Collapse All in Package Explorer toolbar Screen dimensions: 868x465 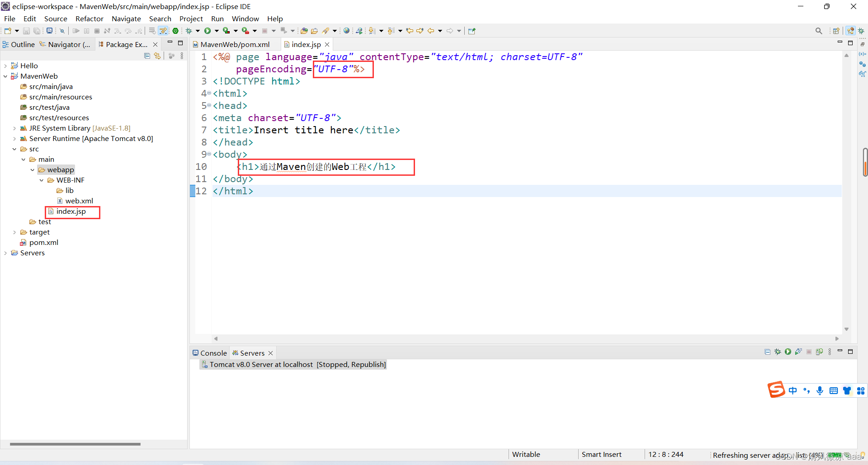pyautogui.click(x=147, y=56)
